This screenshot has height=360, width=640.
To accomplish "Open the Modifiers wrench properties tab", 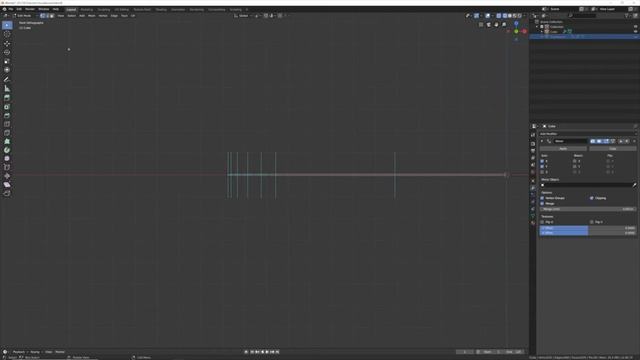I will (x=533, y=188).
